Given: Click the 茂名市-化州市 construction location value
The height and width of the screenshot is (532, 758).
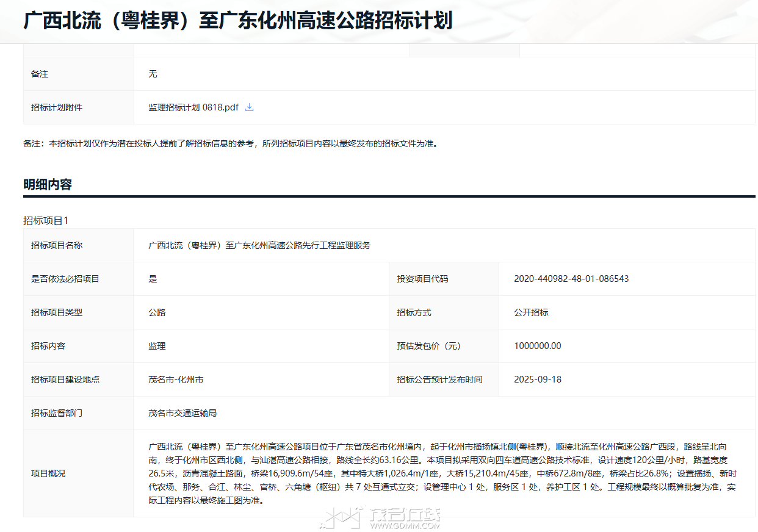Looking at the screenshot, I should click(x=176, y=379).
